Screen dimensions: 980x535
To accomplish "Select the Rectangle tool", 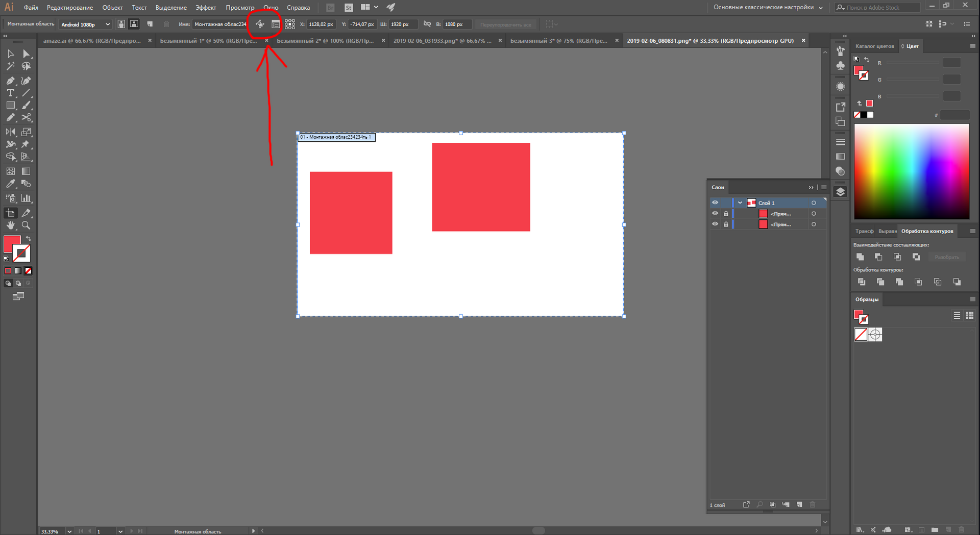I will pyautogui.click(x=10, y=105).
